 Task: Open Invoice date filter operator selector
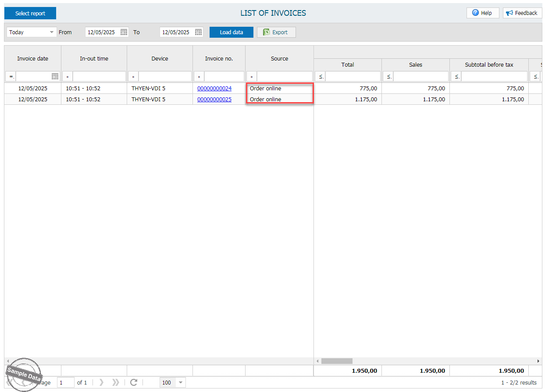[x=11, y=76]
